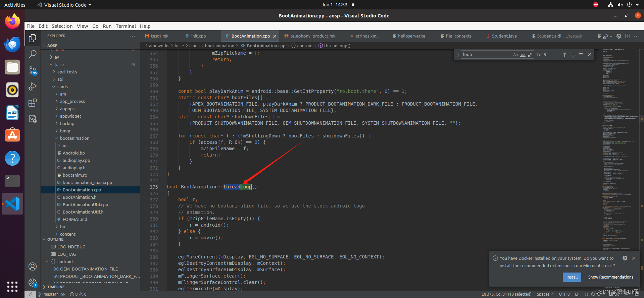Viewport: 644px width, 298px height.
Task: Close the BootAnimation.cpp tab
Action: 275,36
